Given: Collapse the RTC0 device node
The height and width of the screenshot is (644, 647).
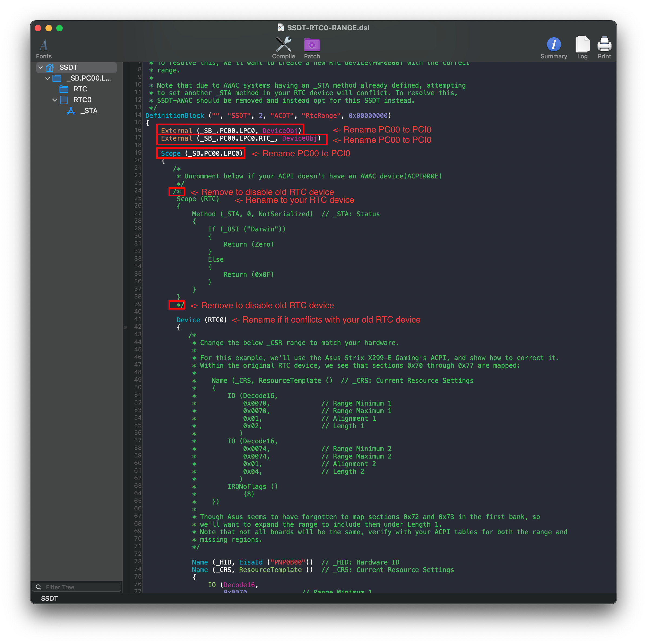Looking at the screenshot, I should (x=55, y=100).
